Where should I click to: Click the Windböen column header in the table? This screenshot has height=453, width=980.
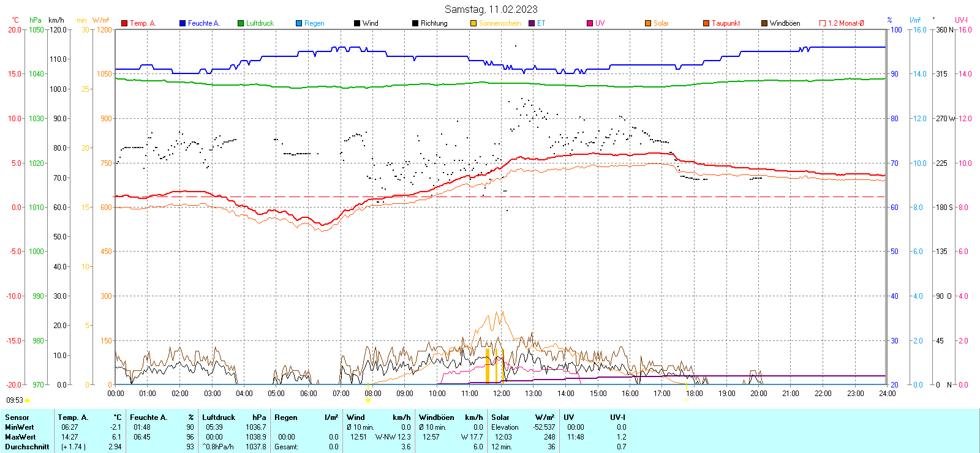[437, 417]
